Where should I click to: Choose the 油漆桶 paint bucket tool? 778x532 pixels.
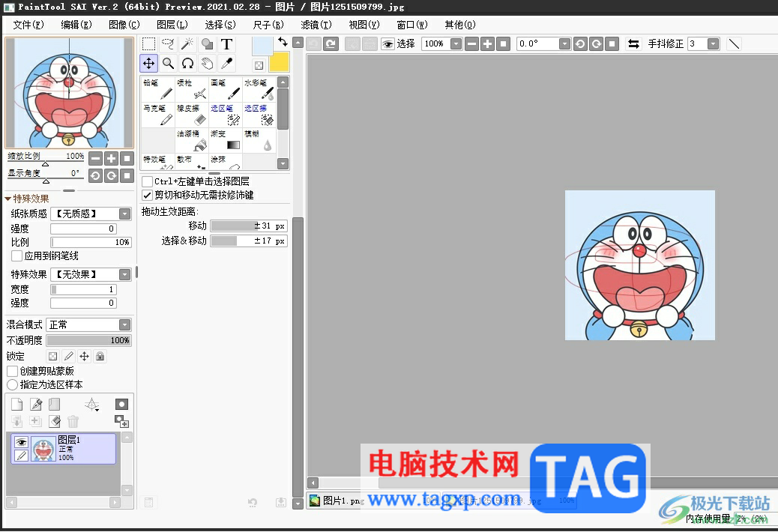click(192, 140)
